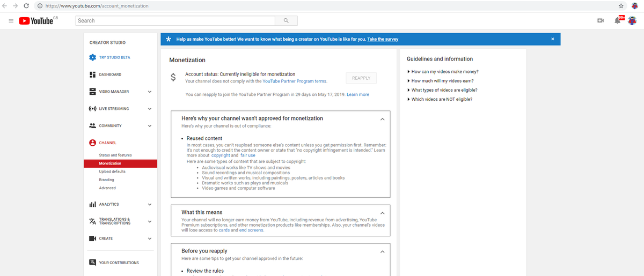The image size is (644, 276).
Task: Focus the YouTube search box
Action: pyautogui.click(x=175, y=20)
